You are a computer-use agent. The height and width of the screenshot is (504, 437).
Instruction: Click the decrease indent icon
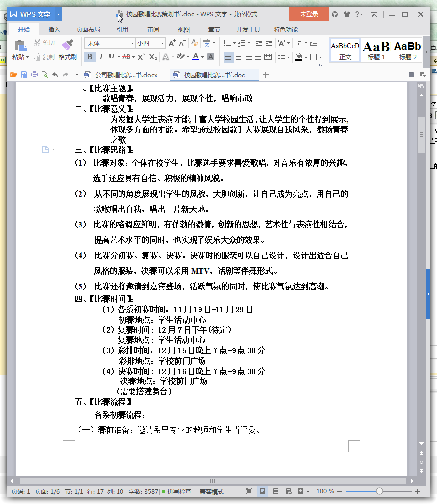tap(259, 43)
